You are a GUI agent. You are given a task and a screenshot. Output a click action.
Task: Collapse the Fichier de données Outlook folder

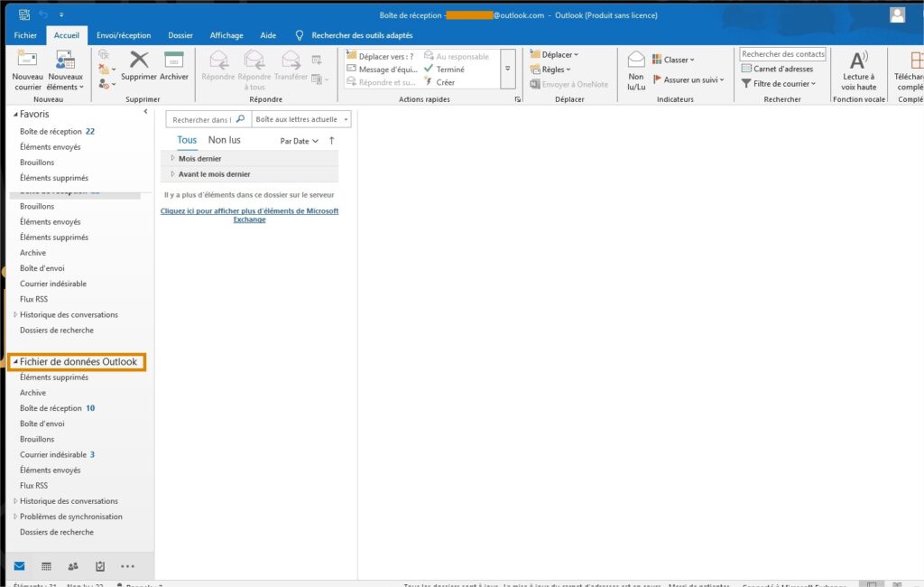(x=15, y=362)
